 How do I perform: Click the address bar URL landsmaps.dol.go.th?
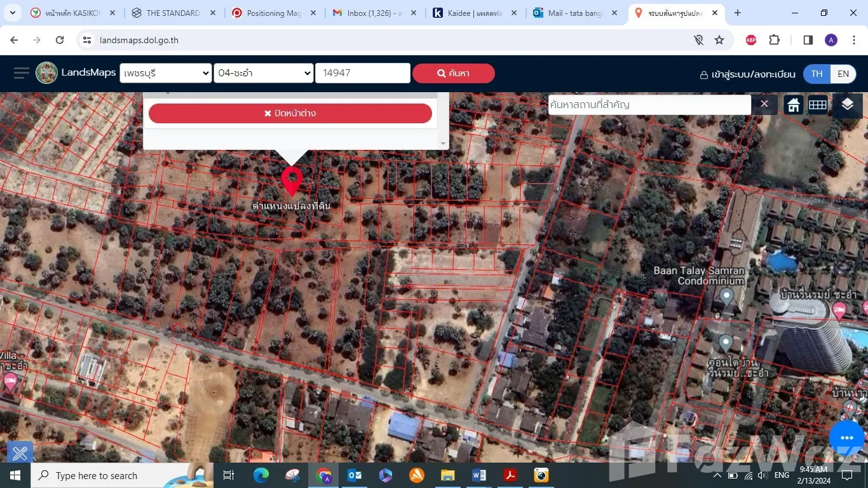[x=139, y=40]
